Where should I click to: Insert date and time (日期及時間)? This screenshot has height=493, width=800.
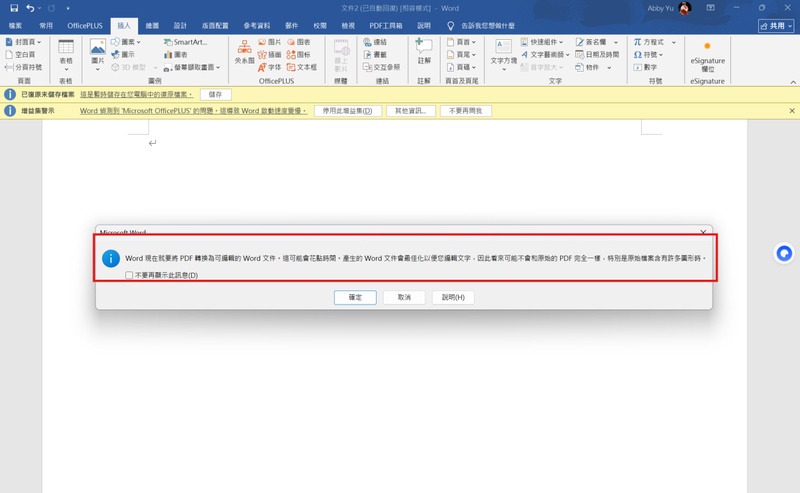click(x=597, y=55)
